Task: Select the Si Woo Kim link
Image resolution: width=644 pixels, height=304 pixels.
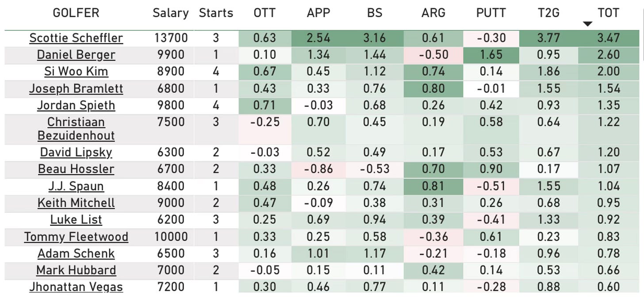Action: click(x=76, y=72)
